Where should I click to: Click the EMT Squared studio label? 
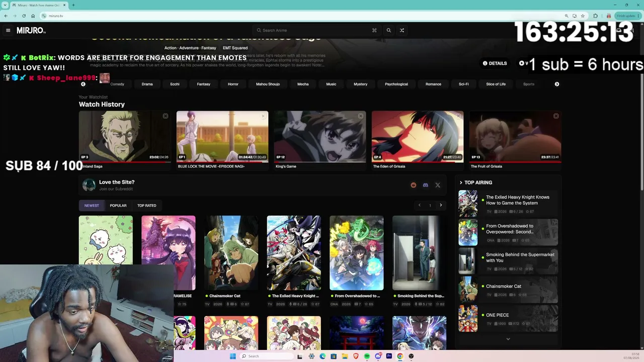[x=235, y=48]
